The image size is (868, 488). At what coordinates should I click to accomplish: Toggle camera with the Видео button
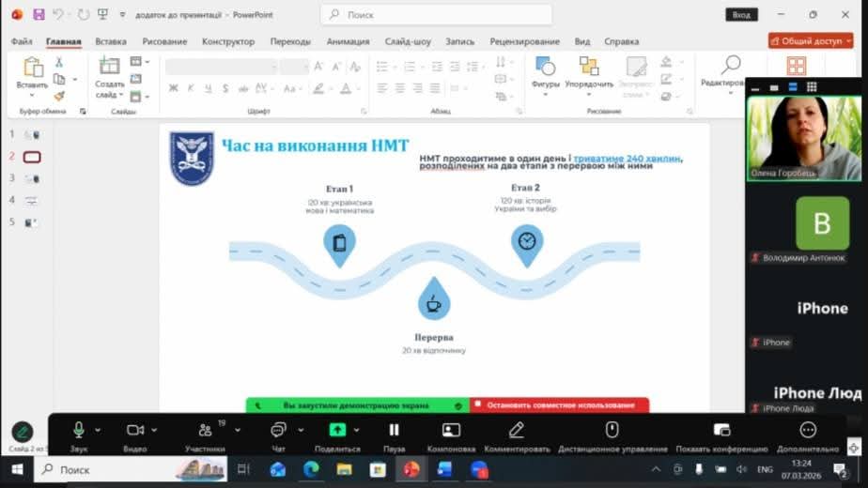pos(135,430)
